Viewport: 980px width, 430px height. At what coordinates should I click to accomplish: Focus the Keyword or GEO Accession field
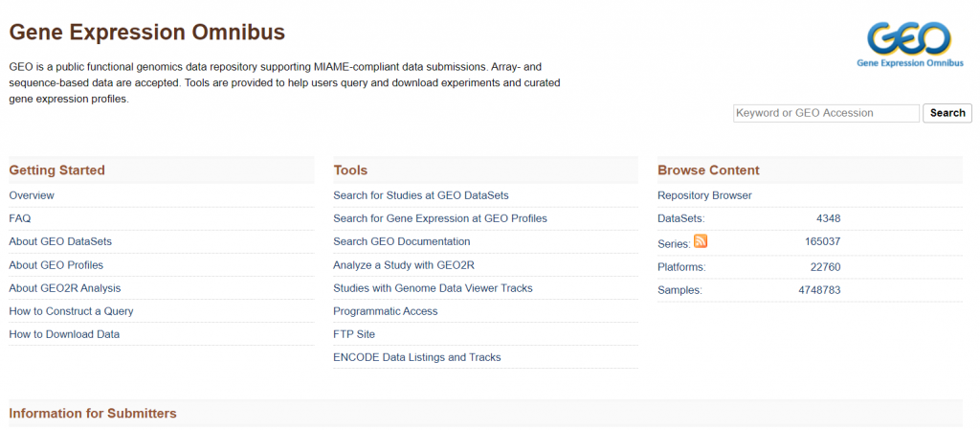826,113
